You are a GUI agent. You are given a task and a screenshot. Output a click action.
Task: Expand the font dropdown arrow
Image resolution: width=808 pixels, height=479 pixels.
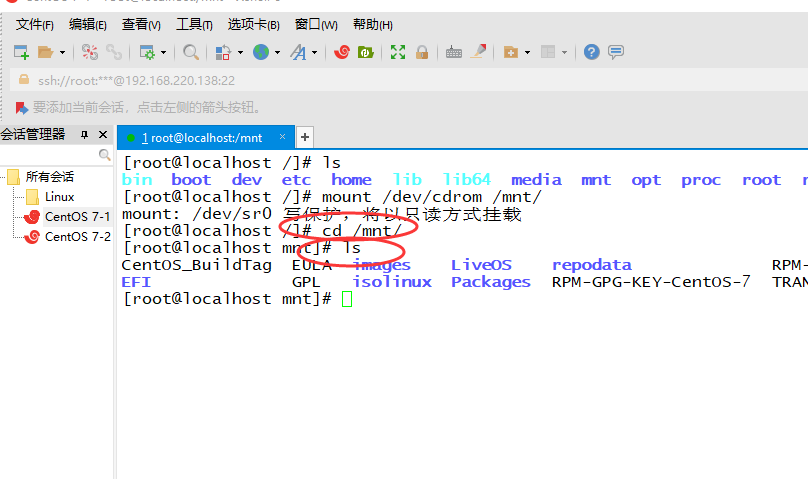point(314,53)
